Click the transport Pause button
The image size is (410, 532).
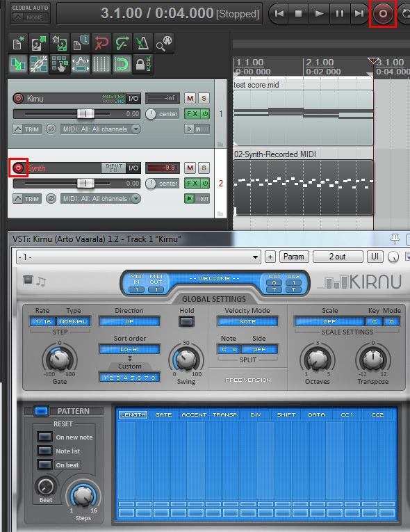(x=339, y=14)
